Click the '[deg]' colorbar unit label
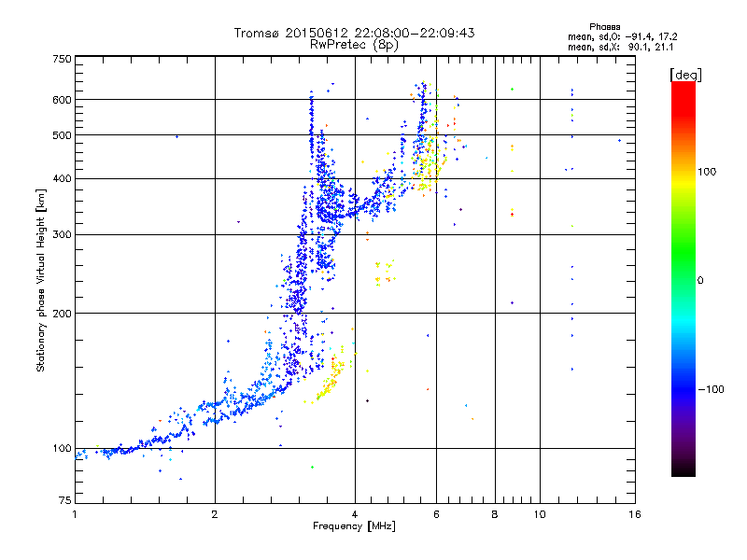 [x=685, y=75]
